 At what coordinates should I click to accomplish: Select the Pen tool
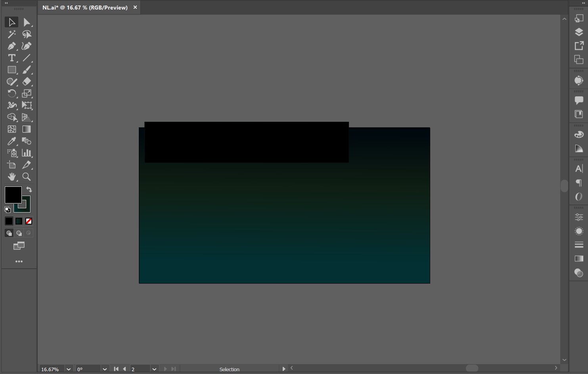click(x=11, y=46)
